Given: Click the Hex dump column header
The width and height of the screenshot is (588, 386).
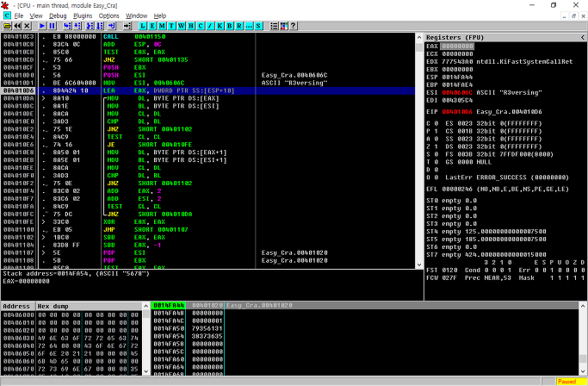Looking at the screenshot, I should (90, 306).
